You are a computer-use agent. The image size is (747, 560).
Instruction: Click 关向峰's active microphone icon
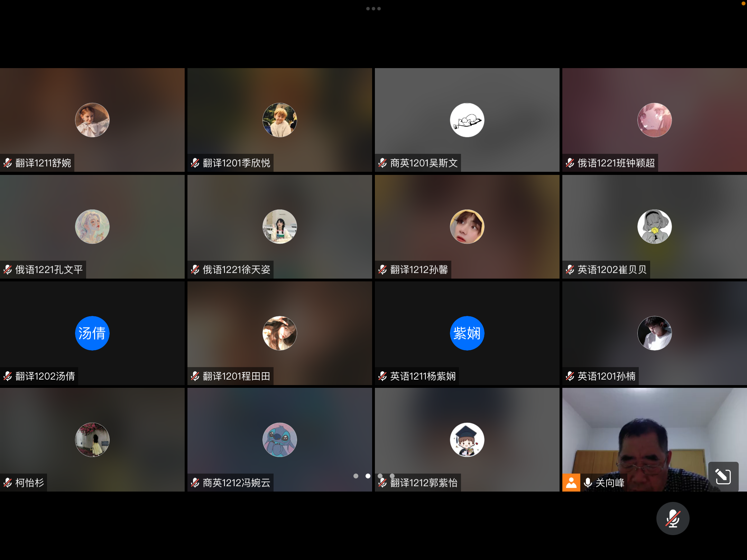click(x=588, y=482)
